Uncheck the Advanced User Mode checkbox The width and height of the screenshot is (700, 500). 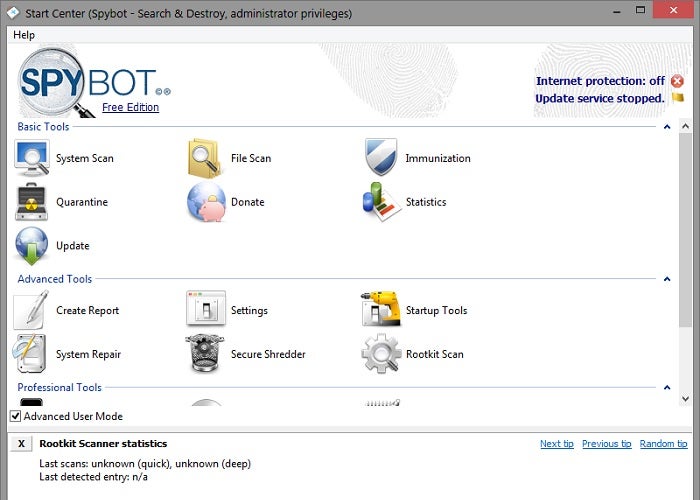pyautogui.click(x=15, y=416)
